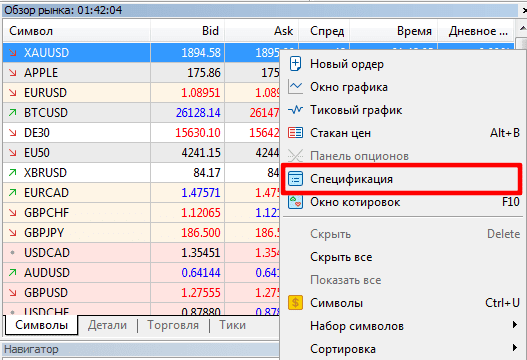Expand the Сортировка submenu arrow
527x360 pixels.
(x=514, y=348)
